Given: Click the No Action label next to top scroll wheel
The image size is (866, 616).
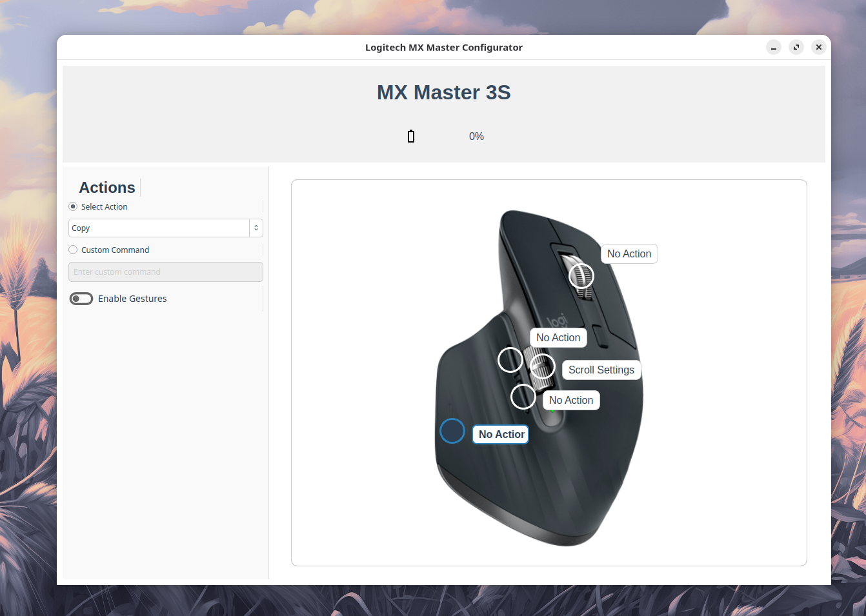Looking at the screenshot, I should click(629, 253).
